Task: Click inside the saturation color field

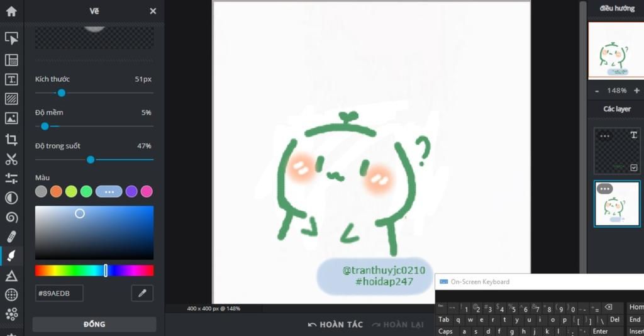Action: 94,232
